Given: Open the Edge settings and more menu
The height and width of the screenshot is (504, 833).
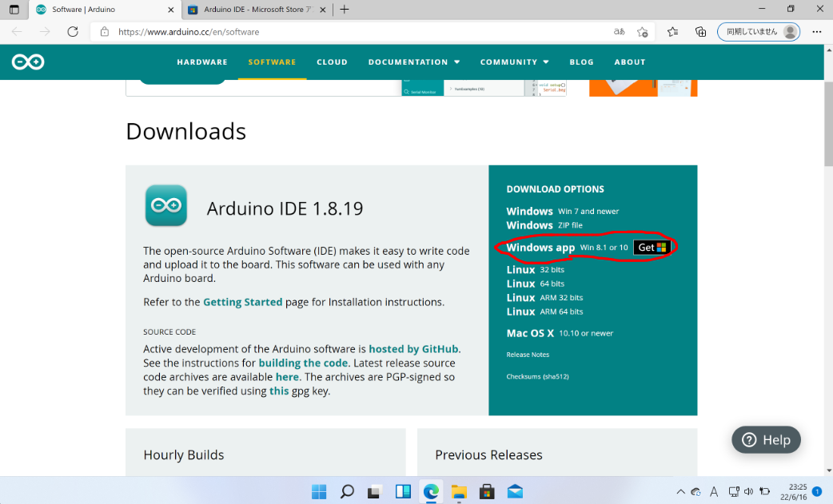Looking at the screenshot, I should click(x=817, y=32).
